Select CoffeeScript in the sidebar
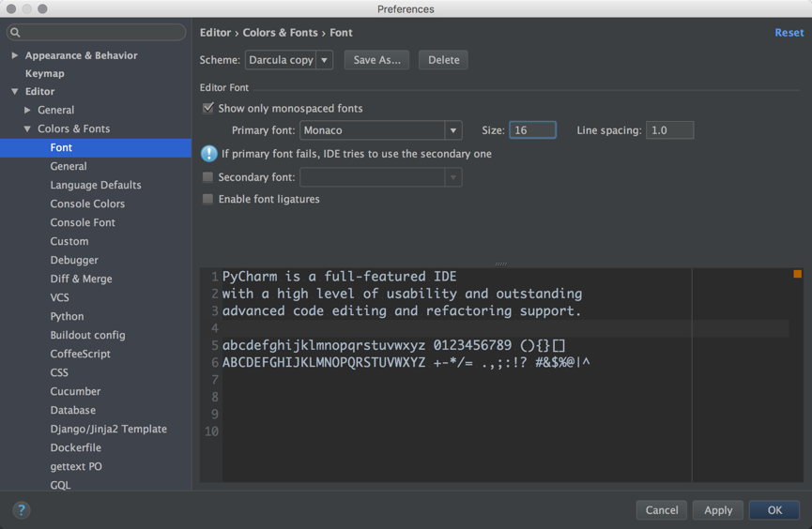Image resolution: width=812 pixels, height=529 pixels. [x=81, y=354]
